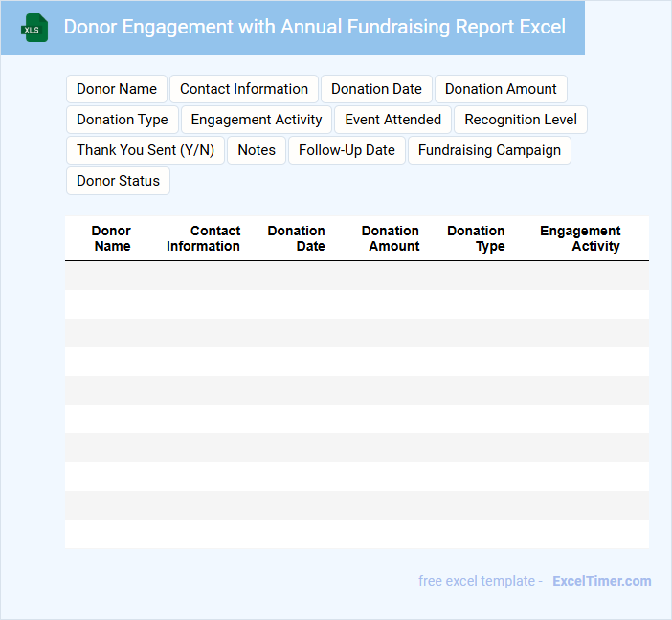Choose the Donation Date tag
672x620 pixels.
(376, 89)
